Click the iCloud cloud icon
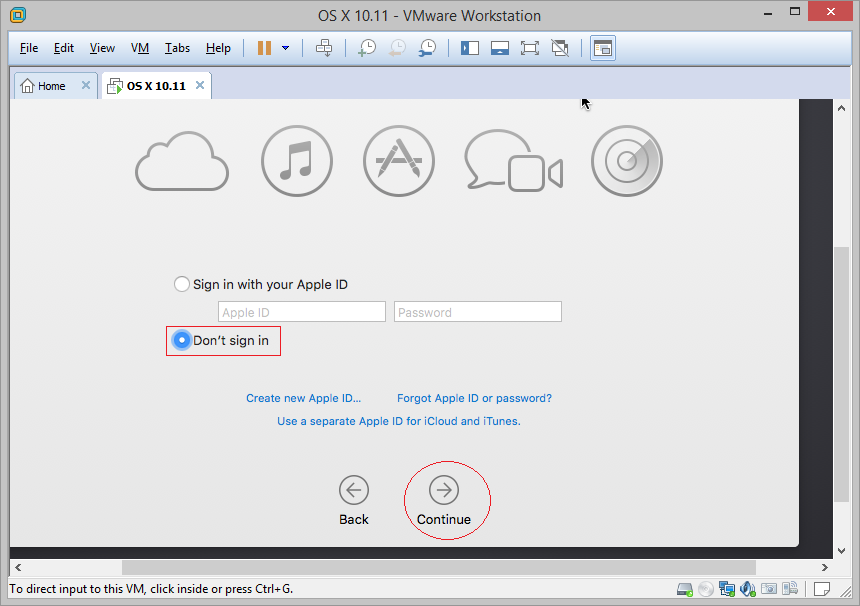 tap(182, 161)
